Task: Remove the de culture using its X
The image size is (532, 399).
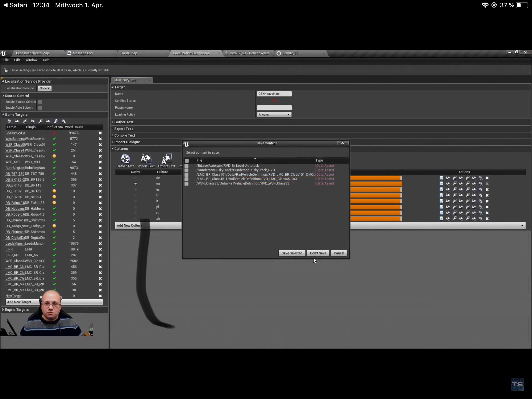Action: click(487, 178)
